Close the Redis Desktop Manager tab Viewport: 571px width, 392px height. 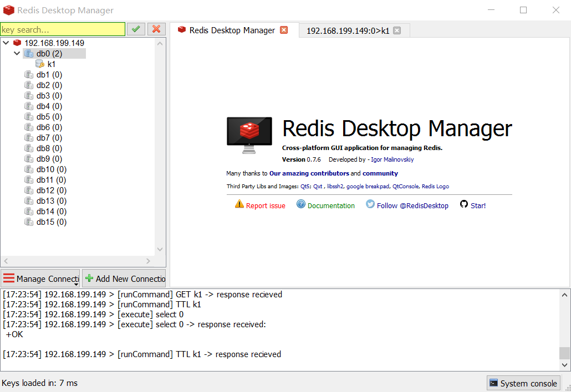point(284,30)
